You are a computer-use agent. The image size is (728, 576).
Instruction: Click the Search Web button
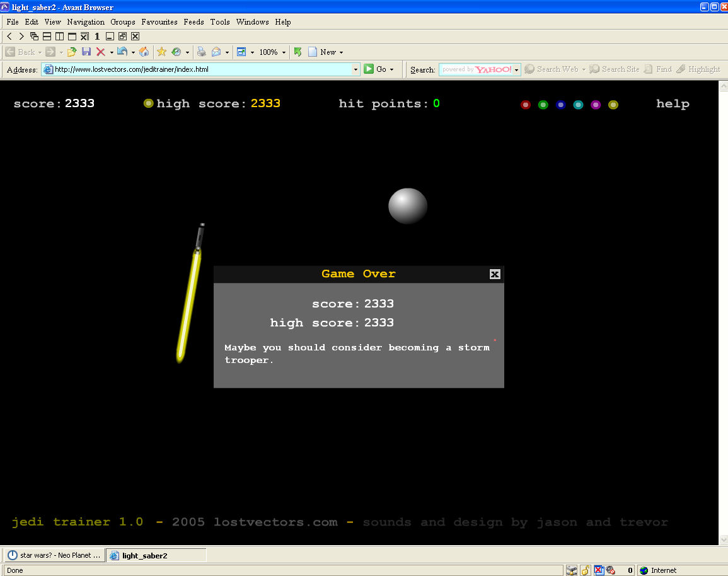(552, 69)
